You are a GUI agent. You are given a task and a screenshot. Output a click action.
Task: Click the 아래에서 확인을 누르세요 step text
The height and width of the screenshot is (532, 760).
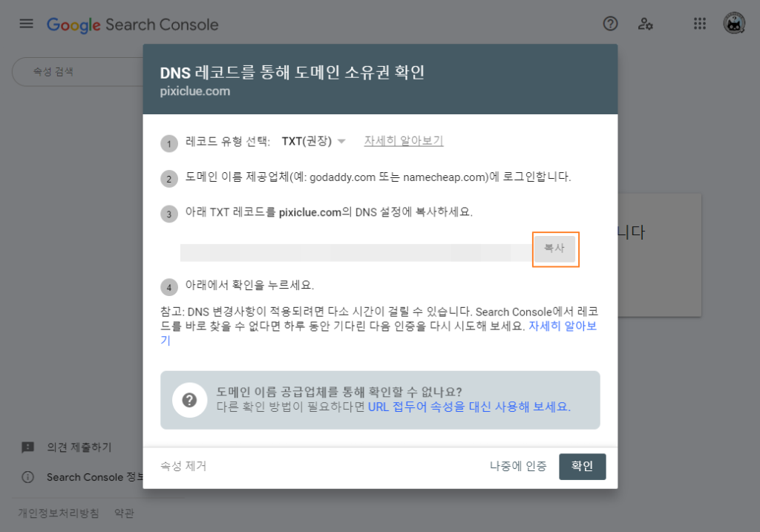click(249, 285)
